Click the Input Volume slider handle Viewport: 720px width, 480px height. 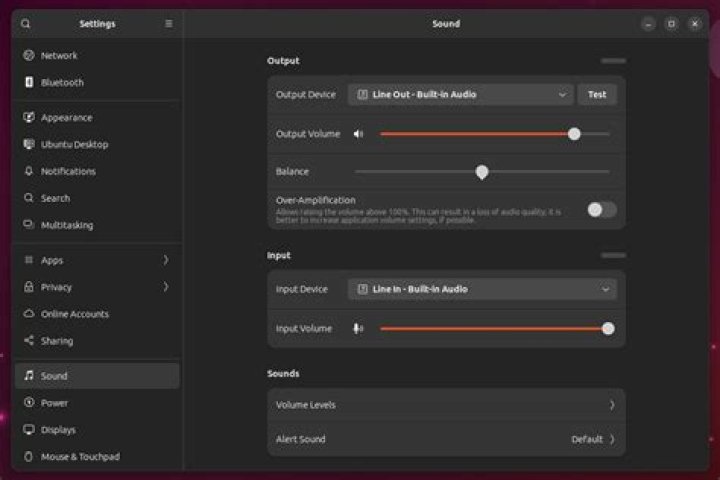click(x=608, y=329)
